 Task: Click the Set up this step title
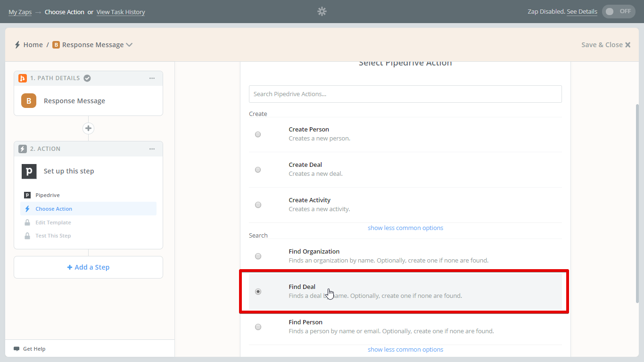(x=69, y=171)
